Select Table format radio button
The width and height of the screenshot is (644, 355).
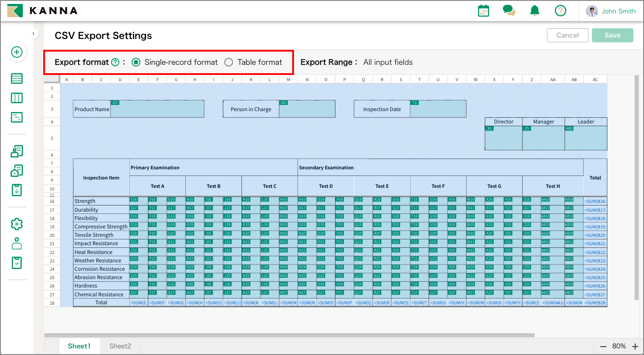pyautogui.click(x=229, y=62)
